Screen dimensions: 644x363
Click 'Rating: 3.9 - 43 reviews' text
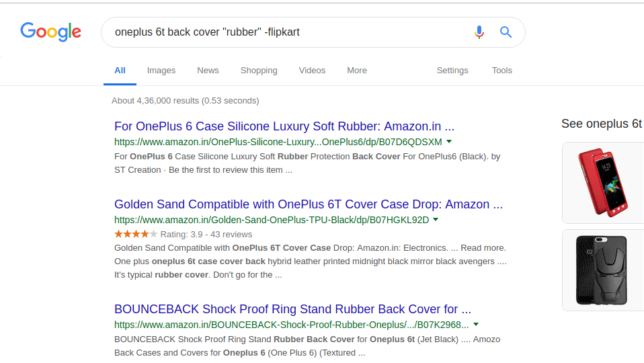[206, 235]
